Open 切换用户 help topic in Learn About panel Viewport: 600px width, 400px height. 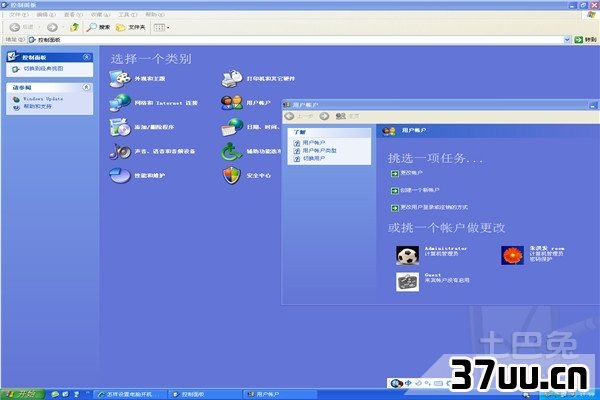point(314,158)
